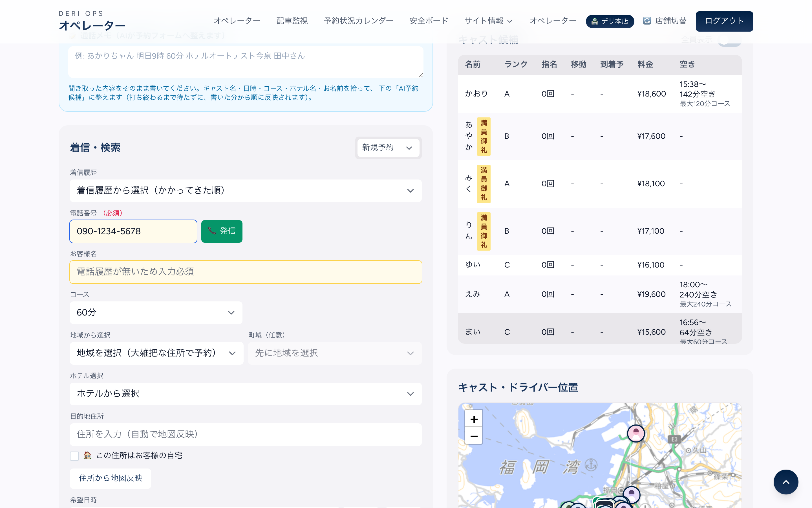Click price ¥19,600 in えみ row

click(651, 294)
